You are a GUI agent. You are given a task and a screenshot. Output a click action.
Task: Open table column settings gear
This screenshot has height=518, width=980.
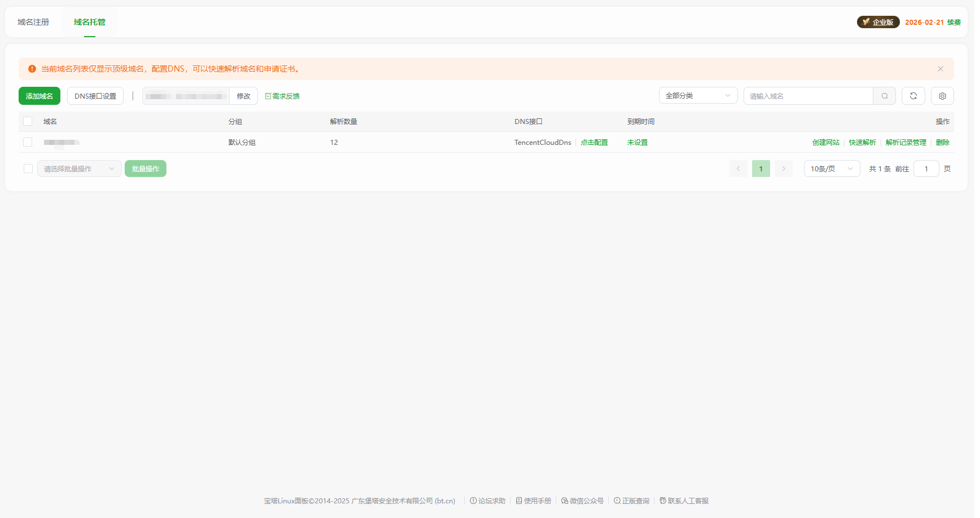pyautogui.click(x=942, y=96)
